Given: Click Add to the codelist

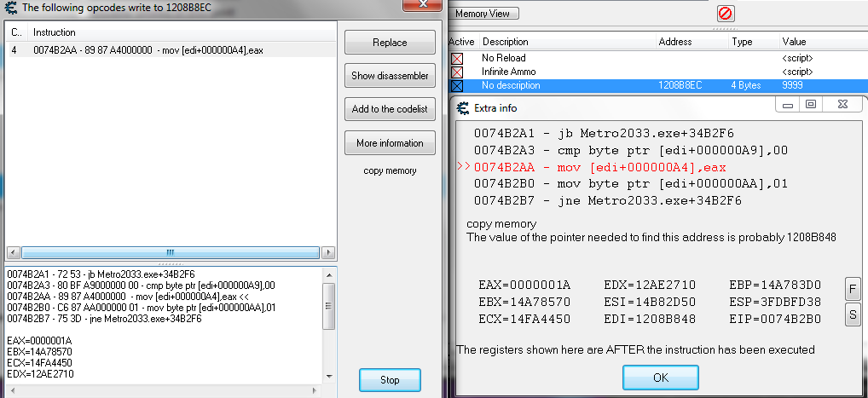Looking at the screenshot, I should point(390,109).
